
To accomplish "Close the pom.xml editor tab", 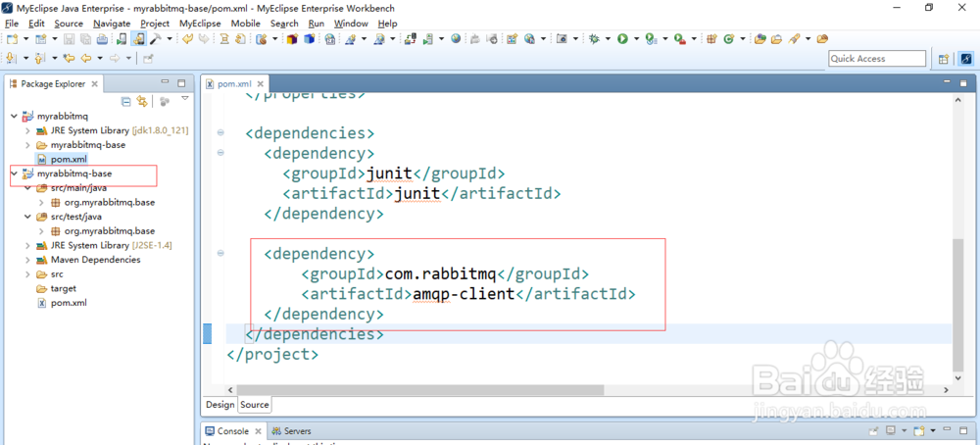I will [x=260, y=83].
